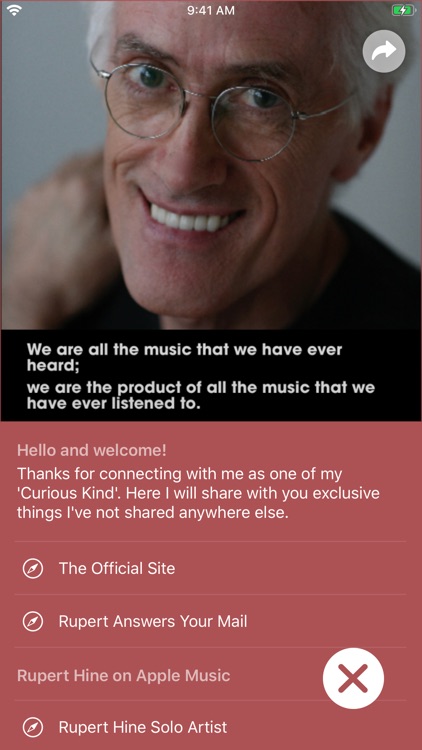Click compass icon beside The Official Site

(33, 569)
